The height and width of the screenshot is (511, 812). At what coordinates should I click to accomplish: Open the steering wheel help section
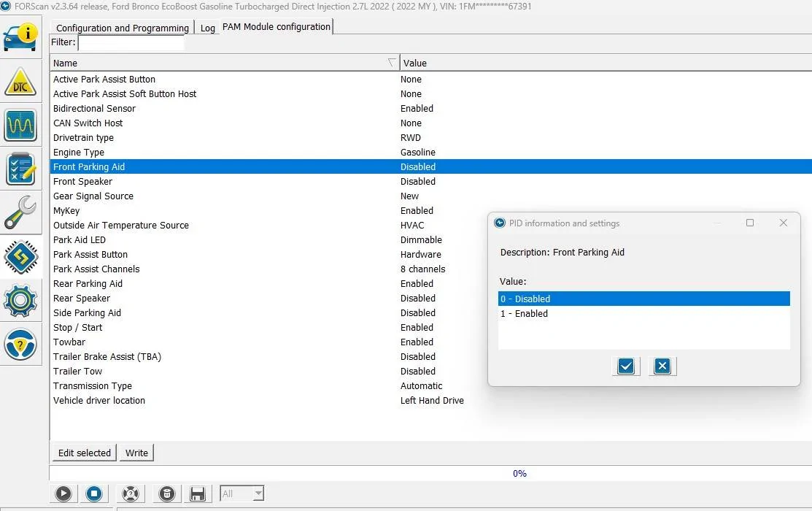(20, 344)
